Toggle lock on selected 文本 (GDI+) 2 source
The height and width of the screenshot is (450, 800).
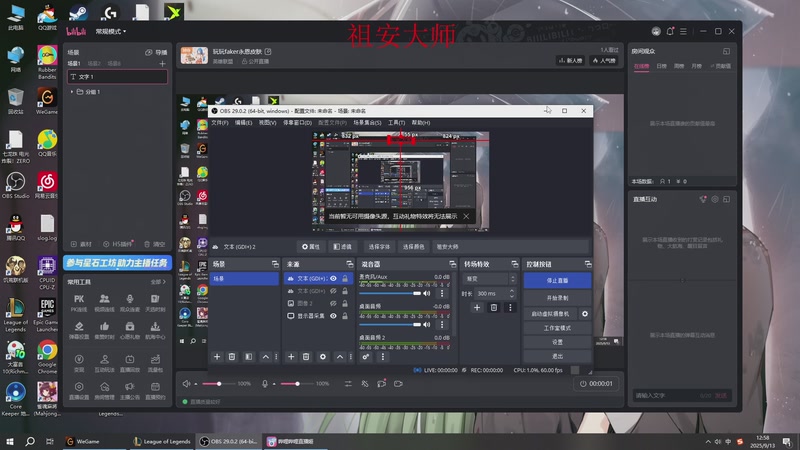click(345, 279)
